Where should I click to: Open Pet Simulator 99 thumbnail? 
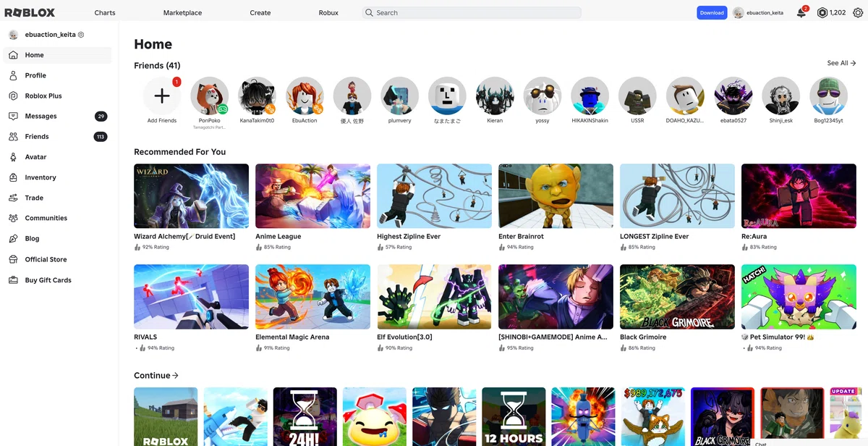point(799,297)
